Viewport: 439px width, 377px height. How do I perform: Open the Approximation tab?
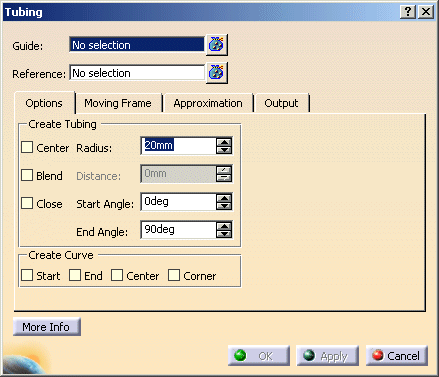(208, 103)
